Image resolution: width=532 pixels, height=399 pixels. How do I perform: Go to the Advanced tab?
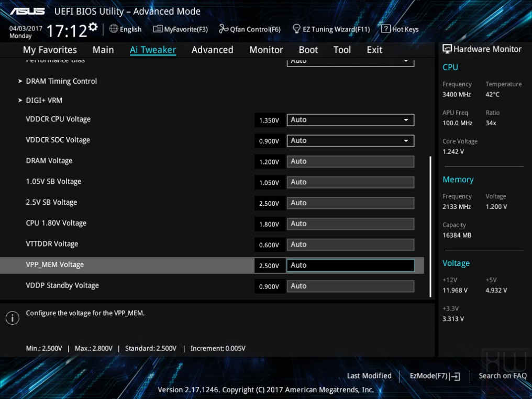point(213,50)
